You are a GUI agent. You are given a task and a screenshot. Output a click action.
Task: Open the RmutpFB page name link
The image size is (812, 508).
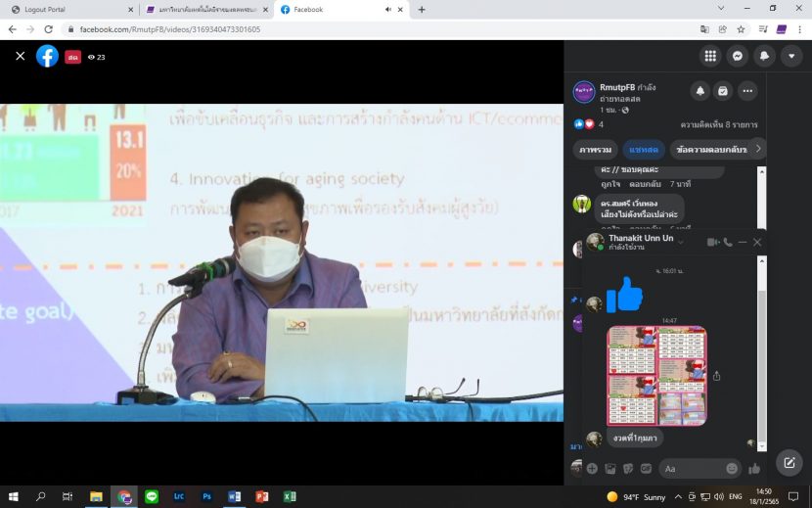617,87
